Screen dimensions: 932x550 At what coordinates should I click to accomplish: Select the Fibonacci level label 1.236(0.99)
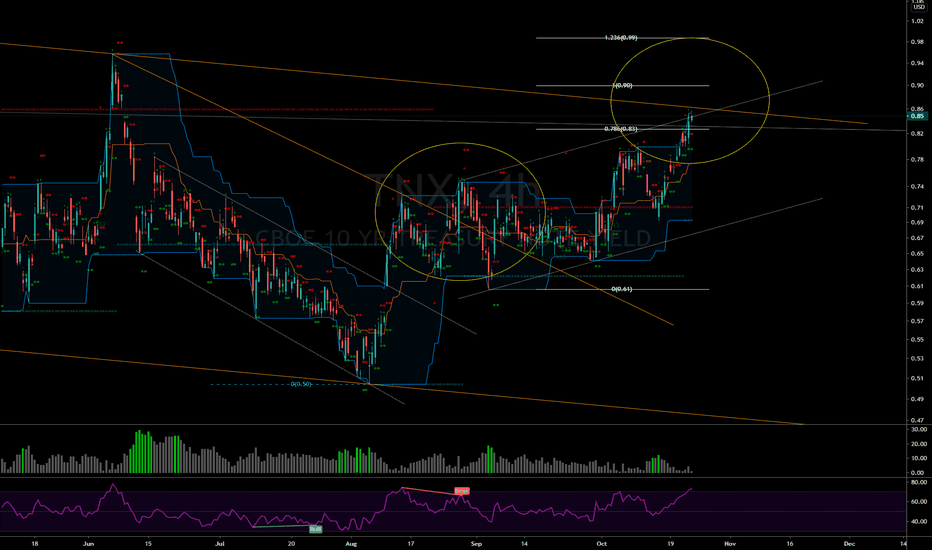click(621, 37)
